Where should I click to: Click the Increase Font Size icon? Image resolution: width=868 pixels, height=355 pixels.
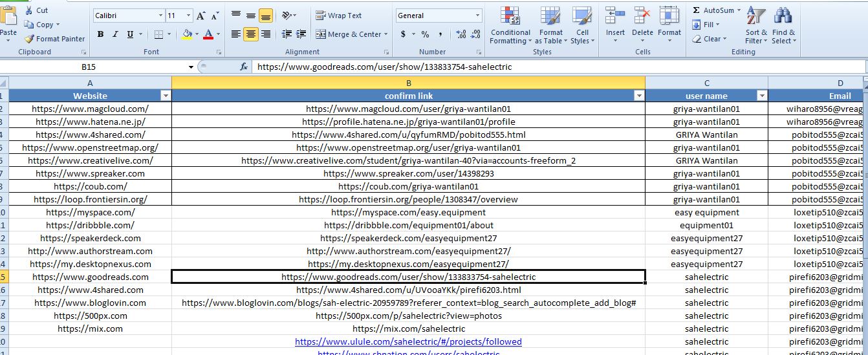coord(201,16)
